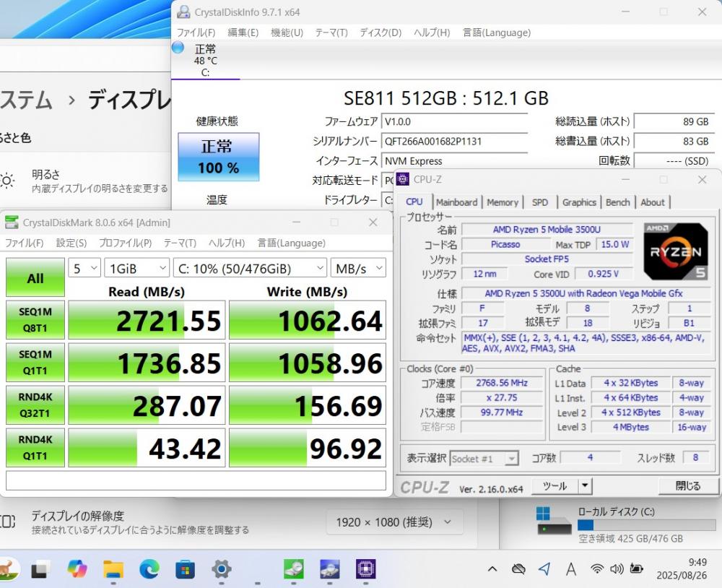Open the display resolution dropdown 1920 × 1080
The width and height of the screenshot is (722, 588).
click(395, 522)
